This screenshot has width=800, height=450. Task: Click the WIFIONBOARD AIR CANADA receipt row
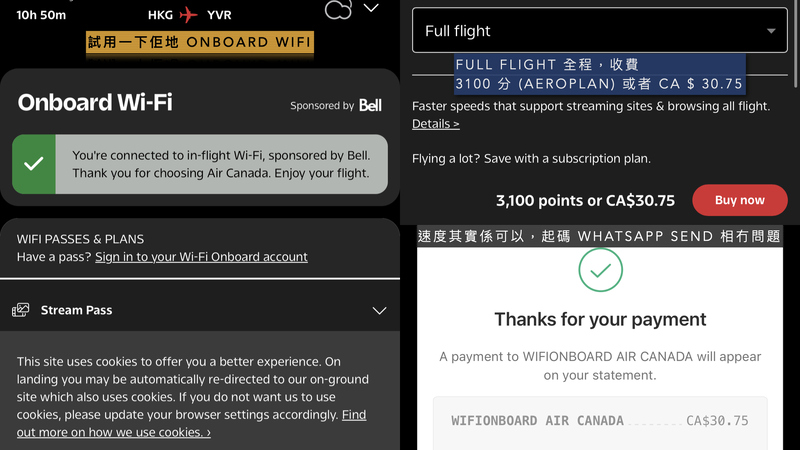600,421
